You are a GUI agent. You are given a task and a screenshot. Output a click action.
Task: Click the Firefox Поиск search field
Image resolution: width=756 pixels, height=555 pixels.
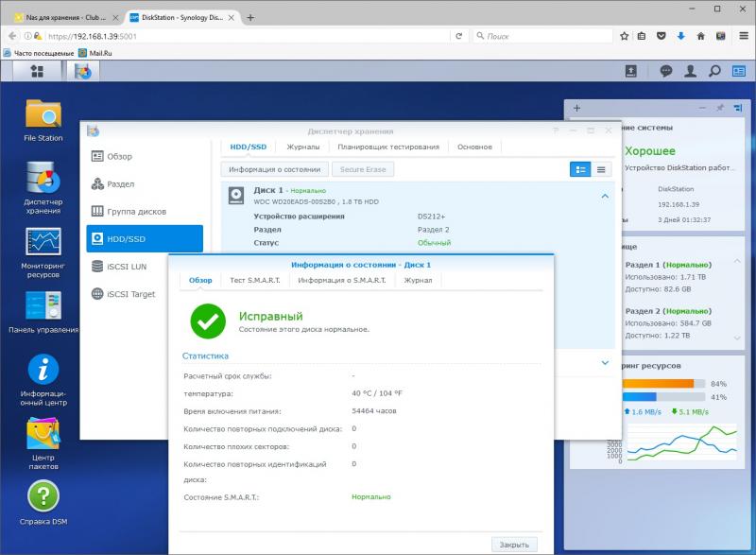[x=542, y=36]
